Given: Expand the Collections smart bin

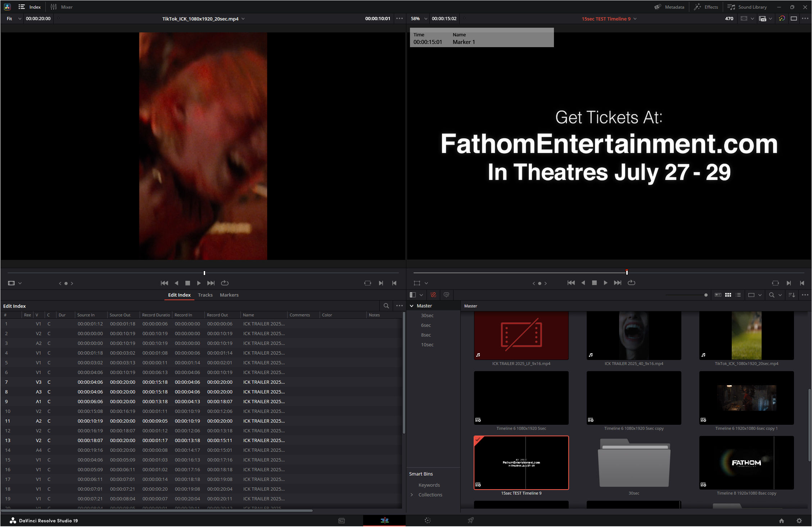Looking at the screenshot, I should coord(412,495).
